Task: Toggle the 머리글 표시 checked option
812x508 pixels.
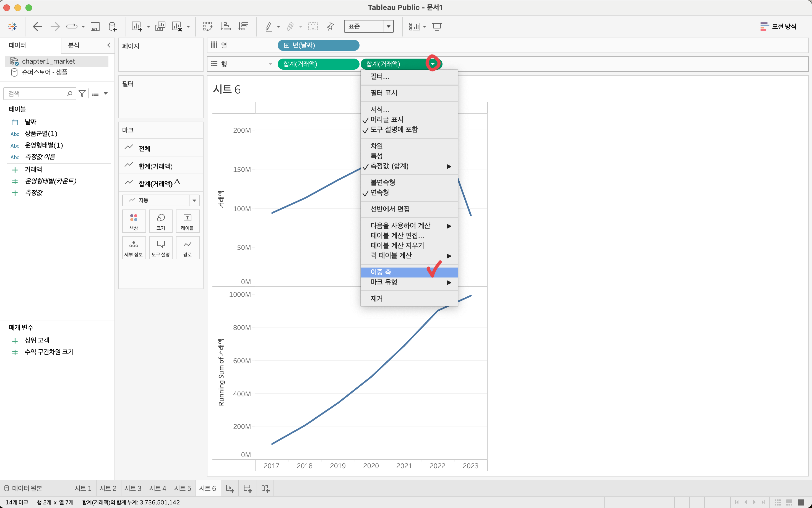Action: [x=387, y=120]
